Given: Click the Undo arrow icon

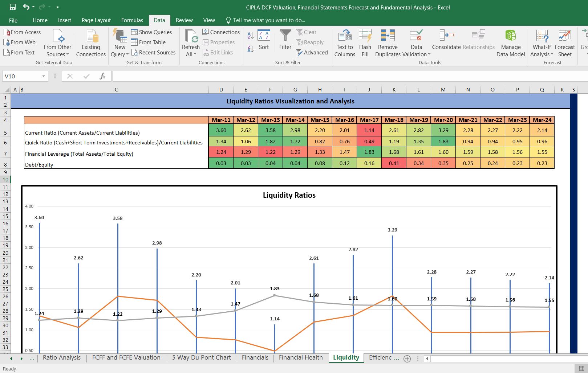Looking at the screenshot, I should point(26,7).
